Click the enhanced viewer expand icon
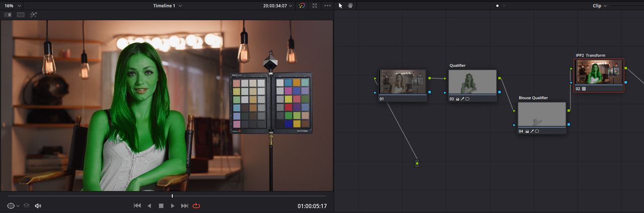The height and width of the screenshot is (213, 644). [x=315, y=6]
